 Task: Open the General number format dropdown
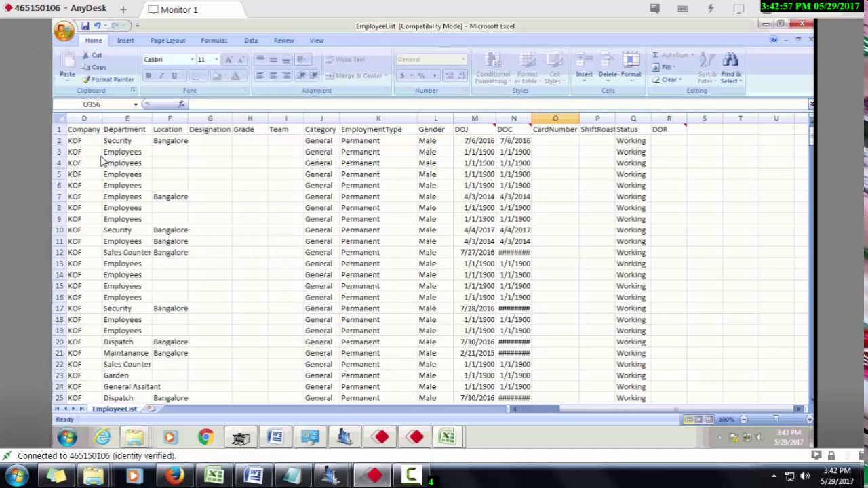point(464,60)
